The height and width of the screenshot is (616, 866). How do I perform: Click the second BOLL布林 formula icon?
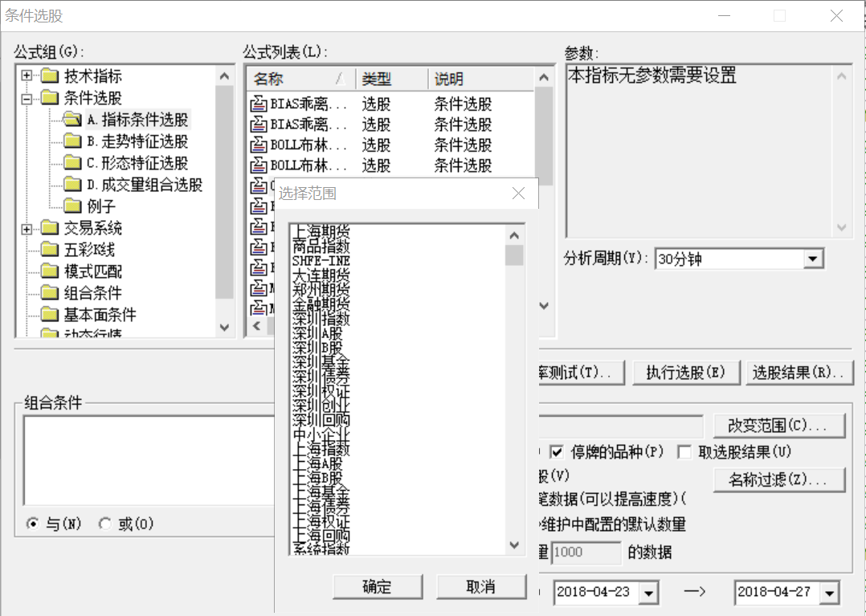(x=259, y=165)
